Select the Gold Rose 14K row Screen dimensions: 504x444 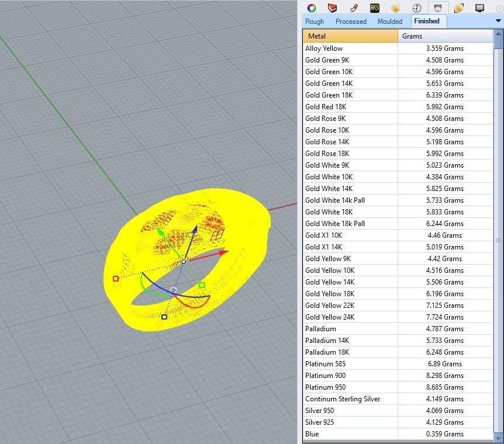398,142
